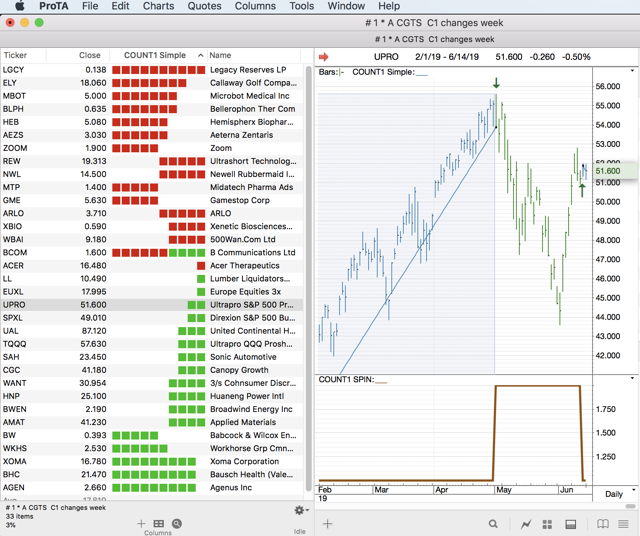The width and height of the screenshot is (640, 536).
Task: Open the Tools menu
Action: (x=302, y=6)
